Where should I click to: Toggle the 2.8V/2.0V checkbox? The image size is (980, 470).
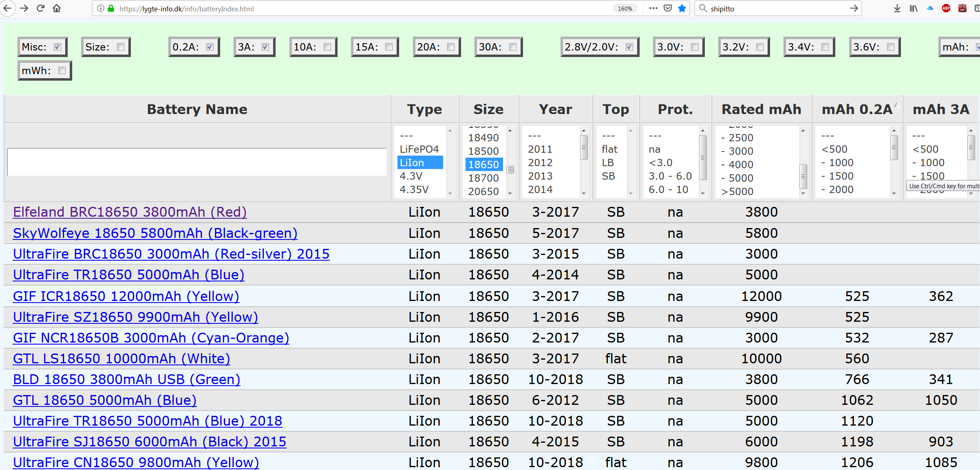tap(629, 47)
